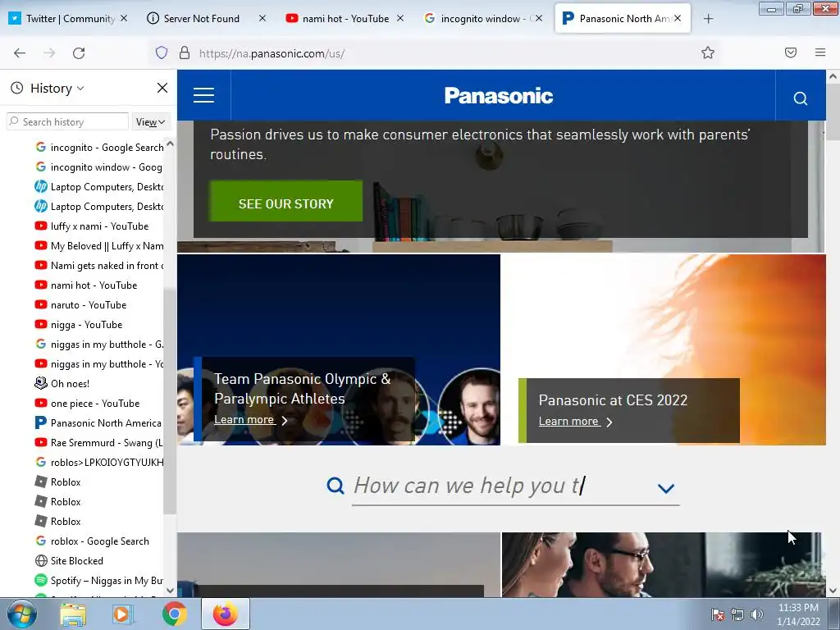
Task: Click the page vertical scrollbar thumb
Action: (833, 112)
